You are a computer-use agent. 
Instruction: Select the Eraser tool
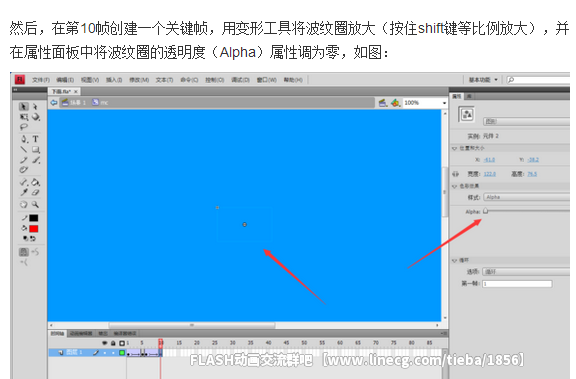coord(36,192)
